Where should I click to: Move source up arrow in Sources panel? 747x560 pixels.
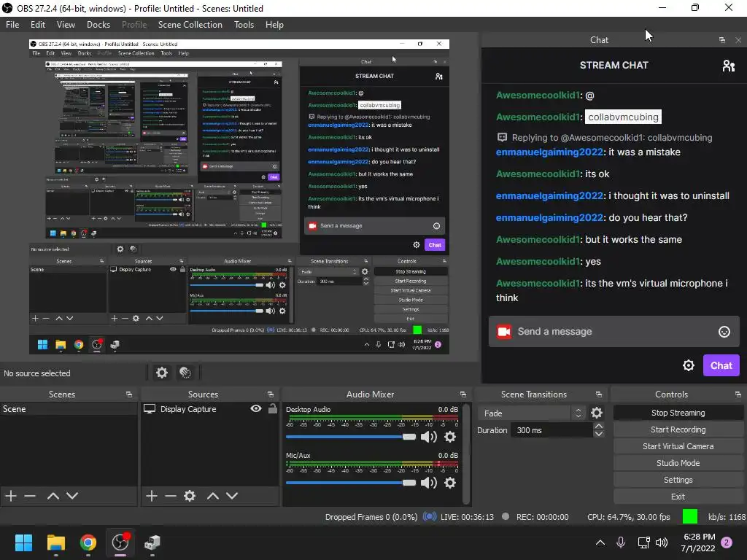coord(212,496)
